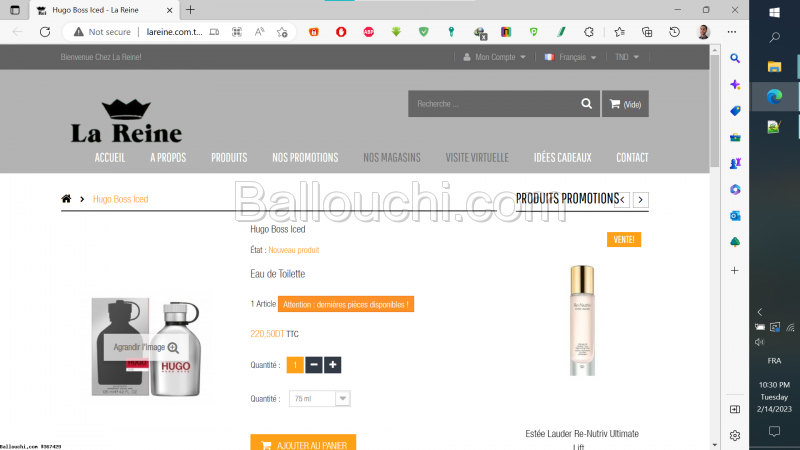Add this page to favorites with the star
Image resolution: width=800 pixels, height=450 pixels.
[282, 32]
